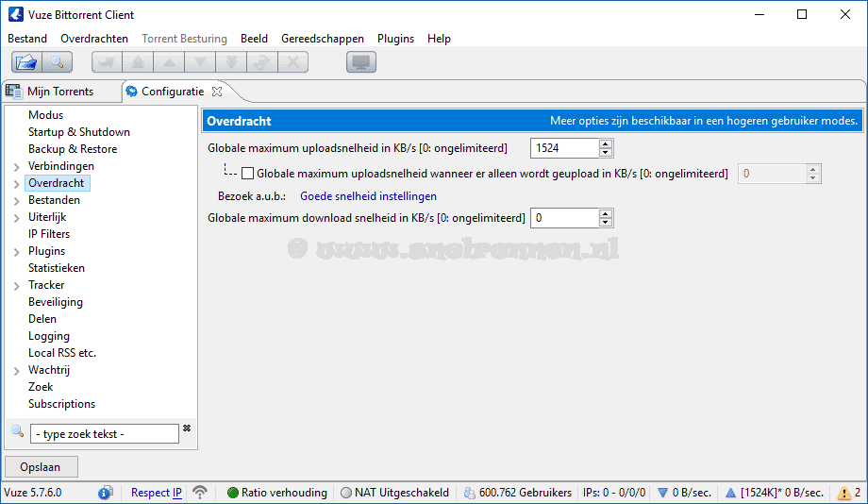868x504 pixels.
Task: Open the Gereedschappen menu
Action: [322, 38]
